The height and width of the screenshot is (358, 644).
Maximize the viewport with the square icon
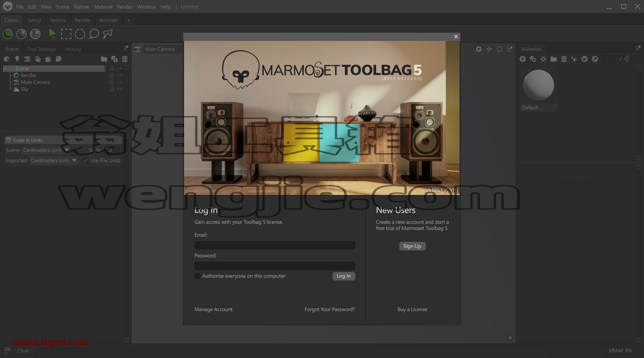pos(499,49)
